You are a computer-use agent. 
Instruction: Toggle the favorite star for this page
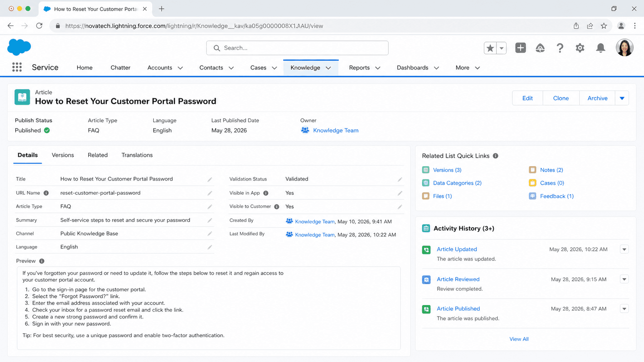tap(490, 48)
